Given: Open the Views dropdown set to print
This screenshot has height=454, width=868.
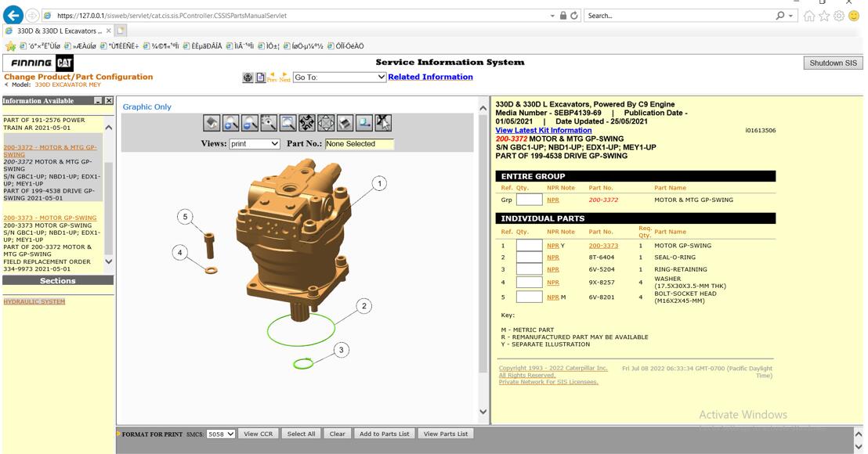Looking at the screenshot, I should tap(254, 144).
